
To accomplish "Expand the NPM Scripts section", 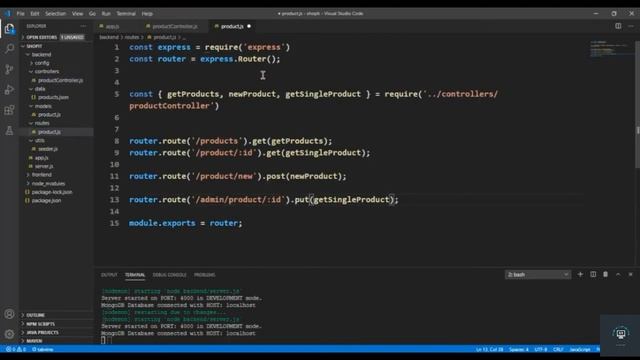I will point(40,324).
